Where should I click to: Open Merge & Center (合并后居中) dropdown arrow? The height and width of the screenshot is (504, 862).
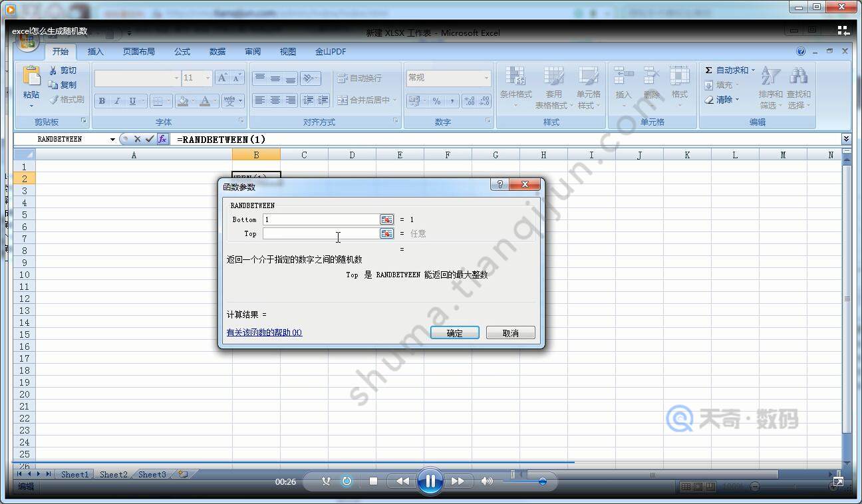tap(394, 100)
